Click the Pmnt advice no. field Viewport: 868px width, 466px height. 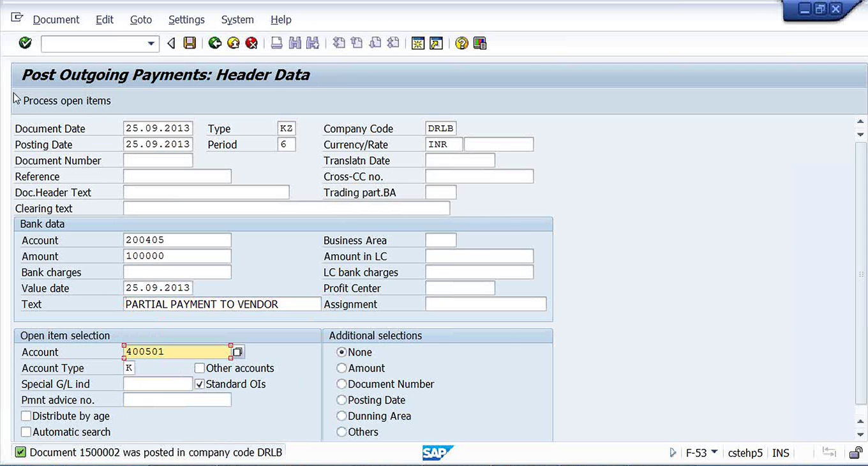pyautogui.click(x=177, y=400)
